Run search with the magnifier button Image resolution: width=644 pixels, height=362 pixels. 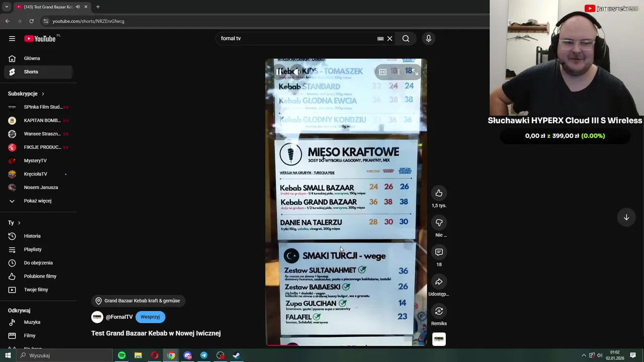coord(406,39)
